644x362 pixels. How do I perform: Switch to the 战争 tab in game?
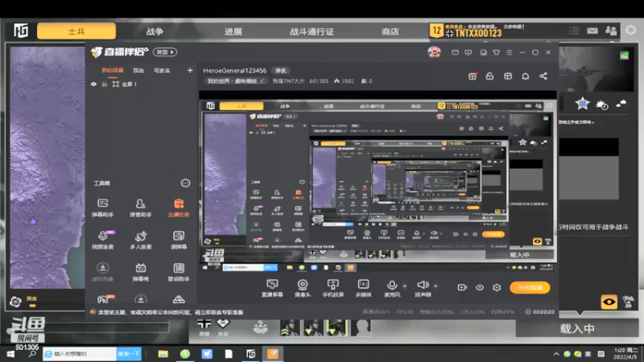tap(155, 31)
